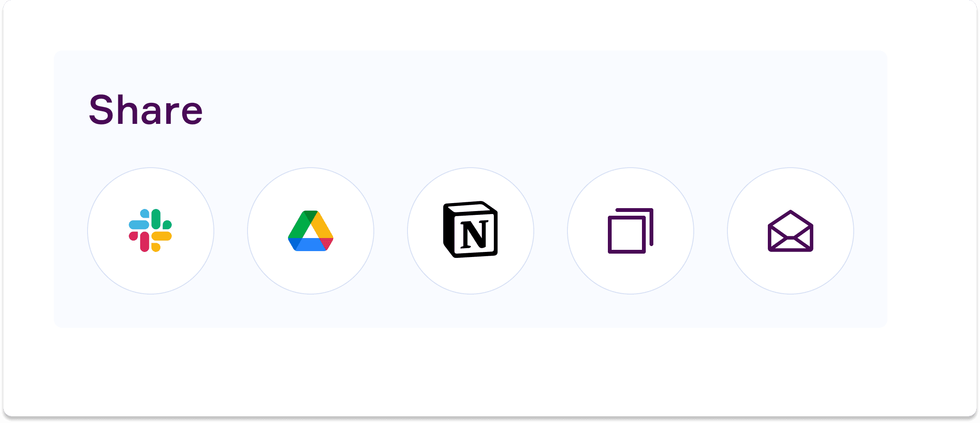Select the middle share option, Notion
The width and height of the screenshot is (980, 423).
tap(471, 231)
